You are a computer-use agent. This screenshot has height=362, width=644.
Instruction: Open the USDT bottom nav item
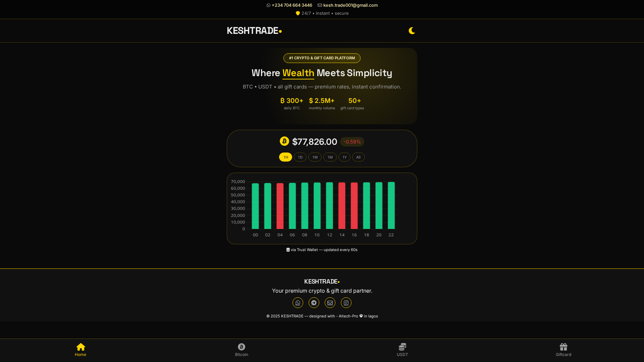[x=402, y=350]
